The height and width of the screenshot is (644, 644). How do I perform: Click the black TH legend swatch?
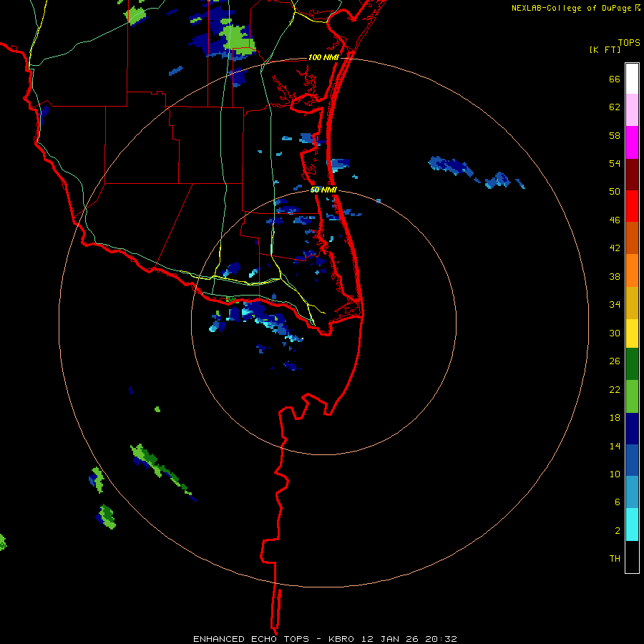point(632,557)
